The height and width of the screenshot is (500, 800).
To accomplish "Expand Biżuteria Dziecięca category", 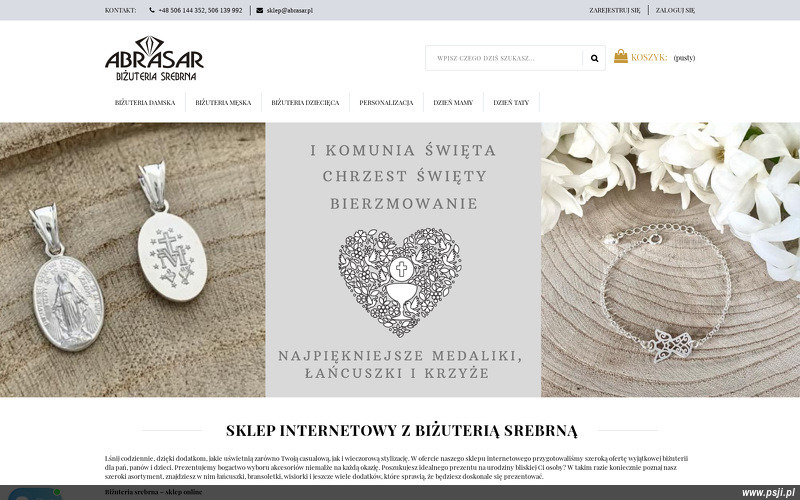I will (305, 103).
